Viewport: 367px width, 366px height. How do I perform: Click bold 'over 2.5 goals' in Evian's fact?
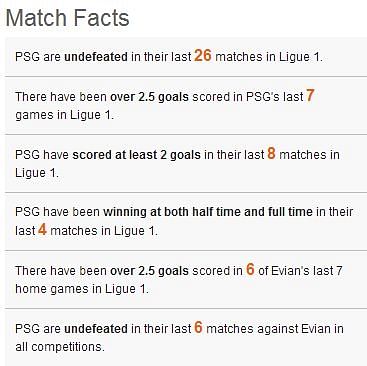pyautogui.click(x=149, y=271)
